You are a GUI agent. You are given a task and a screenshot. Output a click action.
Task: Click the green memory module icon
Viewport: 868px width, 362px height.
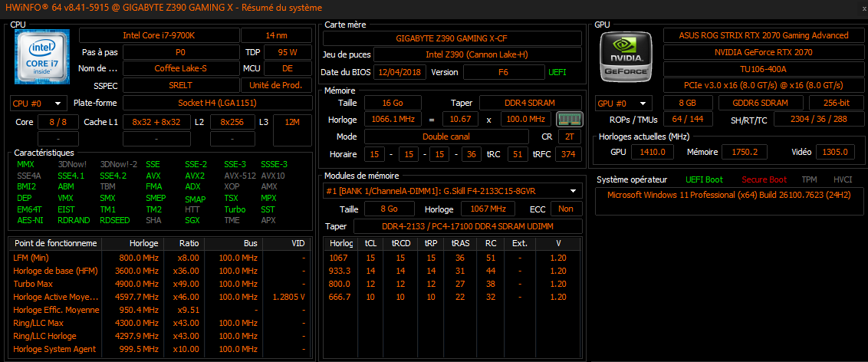tap(569, 119)
